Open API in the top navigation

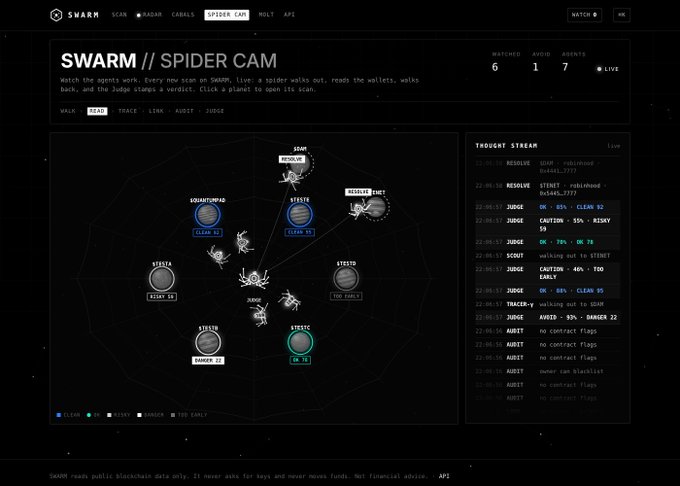click(x=289, y=15)
